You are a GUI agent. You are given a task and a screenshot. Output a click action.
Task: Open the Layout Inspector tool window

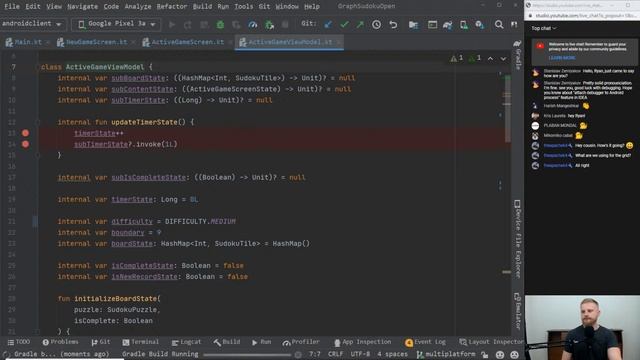[491, 342]
